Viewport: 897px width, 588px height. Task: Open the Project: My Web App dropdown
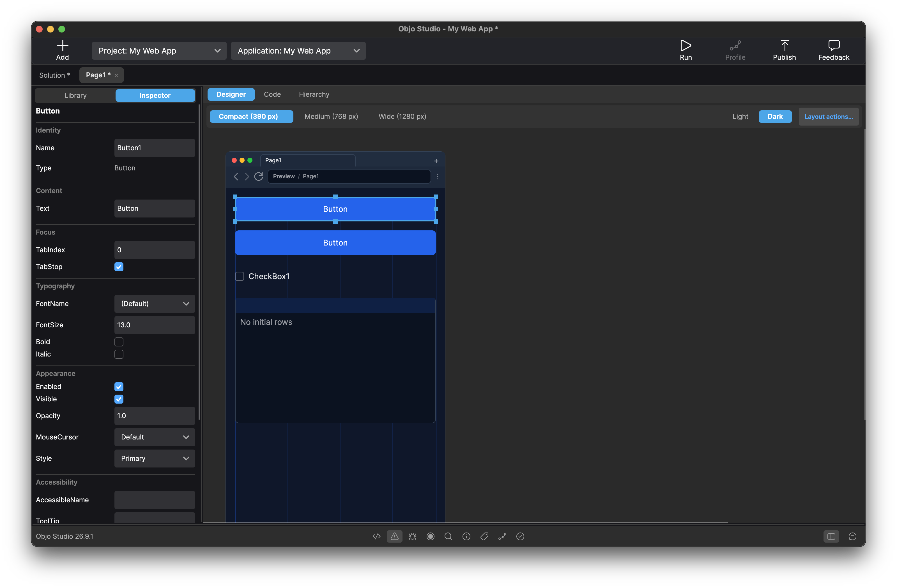pyautogui.click(x=159, y=51)
